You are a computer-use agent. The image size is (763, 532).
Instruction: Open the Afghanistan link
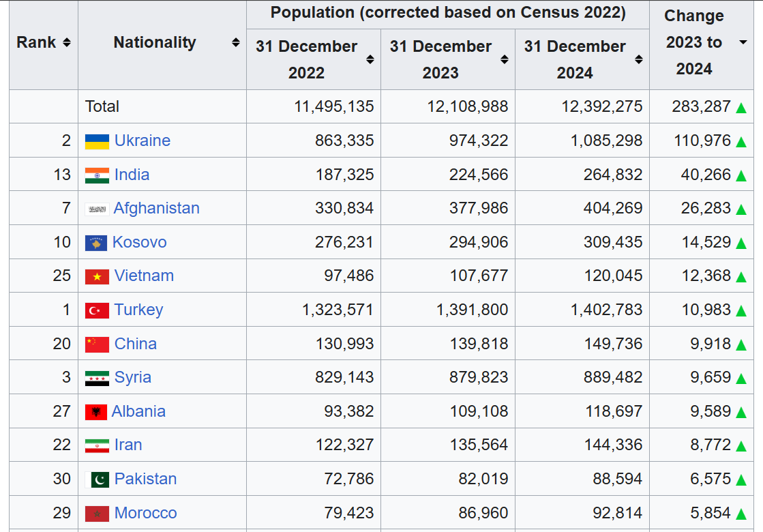pos(156,208)
